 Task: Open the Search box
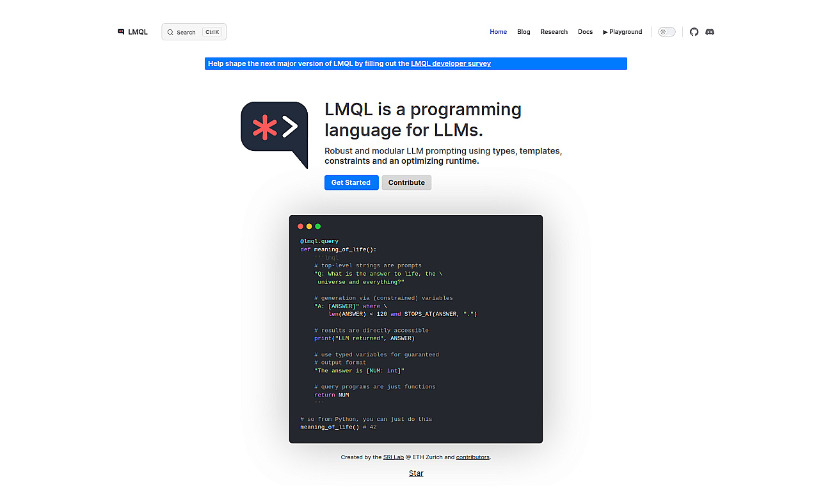(194, 32)
